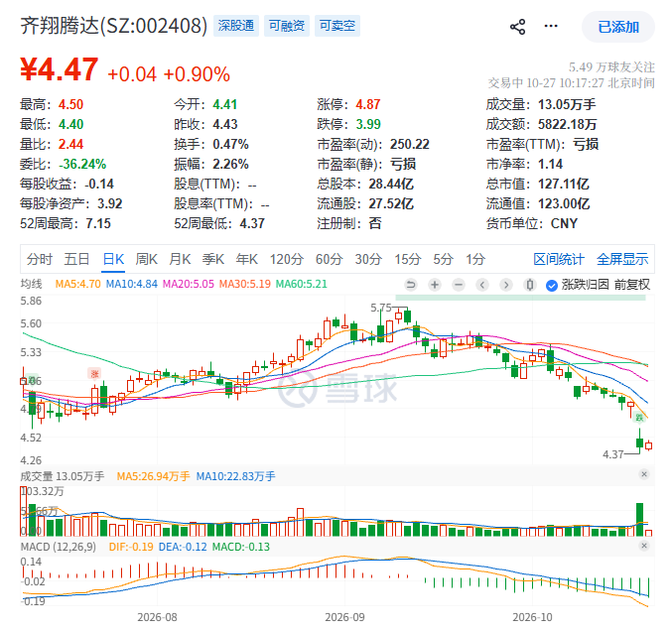672x630 pixels.
Task: Click the MACD (12,26,9) label
Action: pyautogui.click(x=59, y=547)
